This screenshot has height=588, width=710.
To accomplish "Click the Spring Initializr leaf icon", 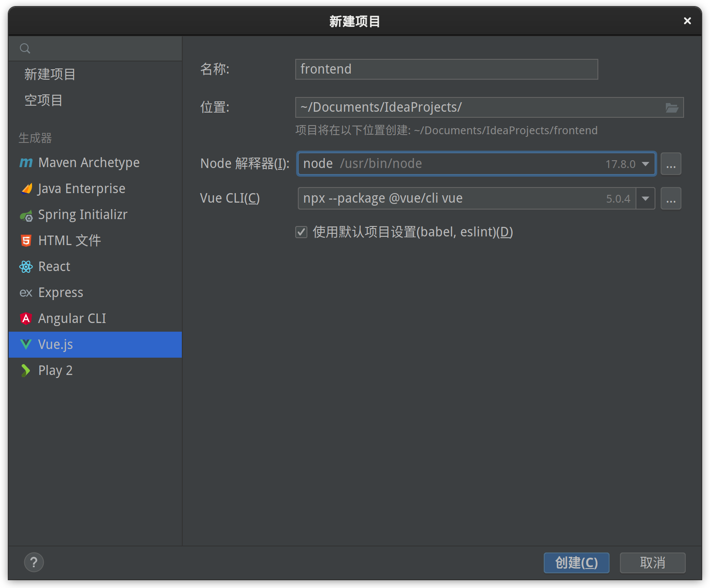I will 26,215.
